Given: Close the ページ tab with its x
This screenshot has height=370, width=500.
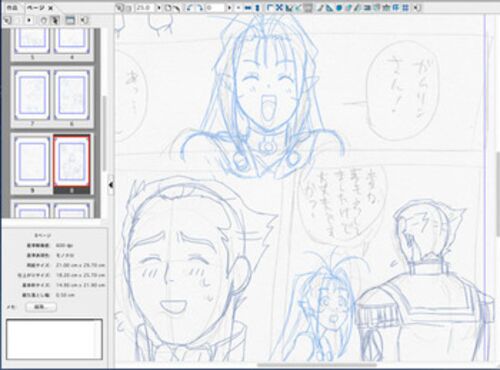Looking at the screenshot, I should point(50,8).
